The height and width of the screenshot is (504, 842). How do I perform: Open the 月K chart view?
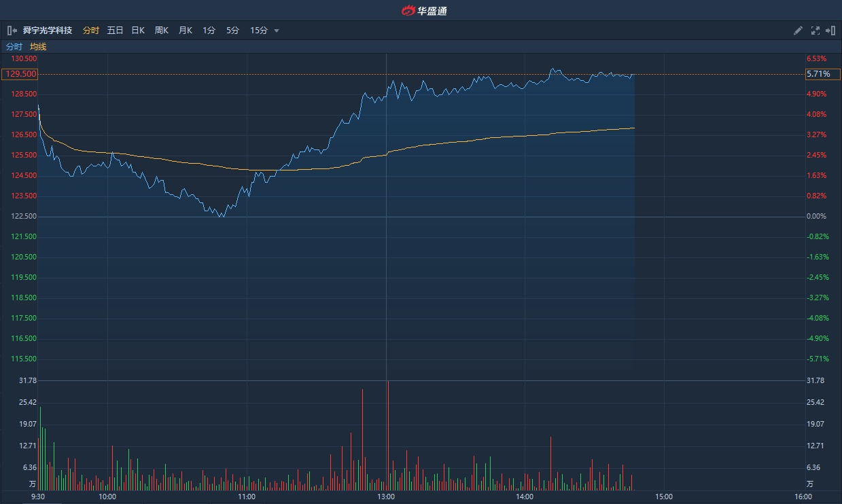(x=185, y=31)
